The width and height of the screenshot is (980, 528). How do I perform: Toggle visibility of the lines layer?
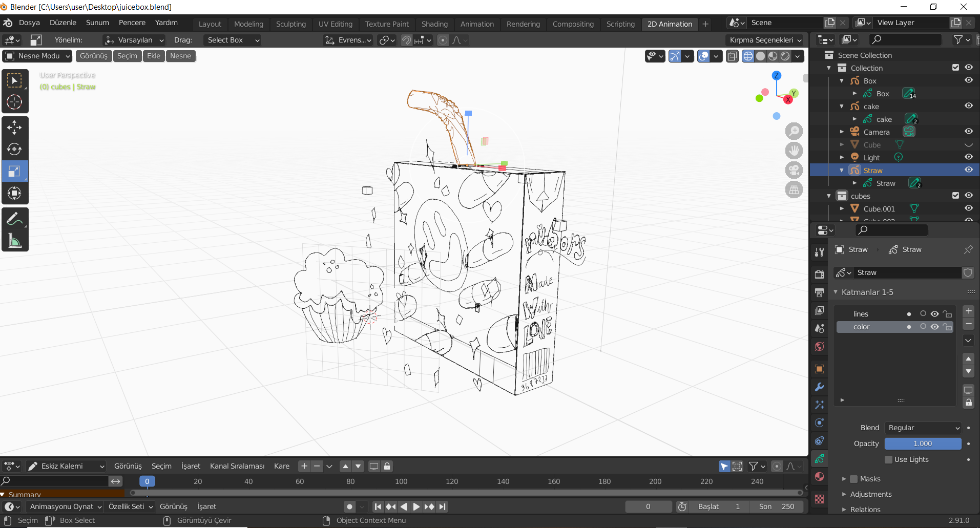pos(935,314)
